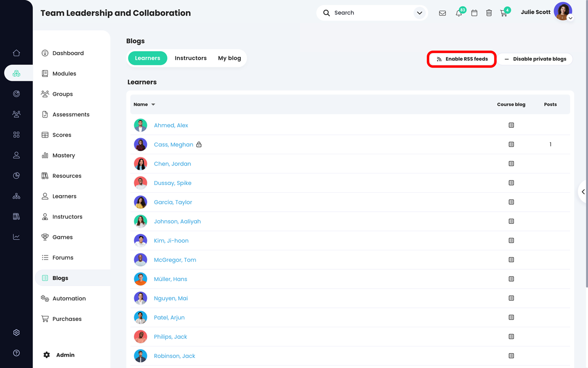Select the green courses cubes icon in the dark sidebar
Screen dimensions: 588x368
point(16,73)
